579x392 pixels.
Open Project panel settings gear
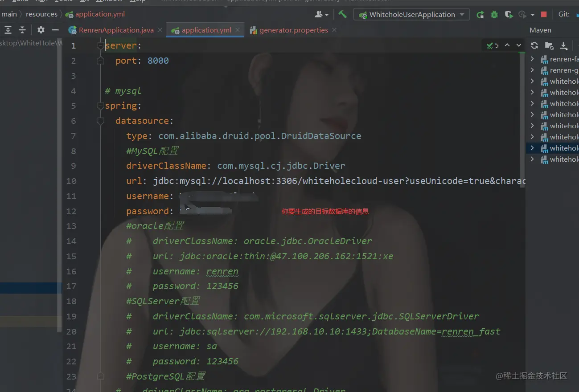pyautogui.click(x=41, y=30)
